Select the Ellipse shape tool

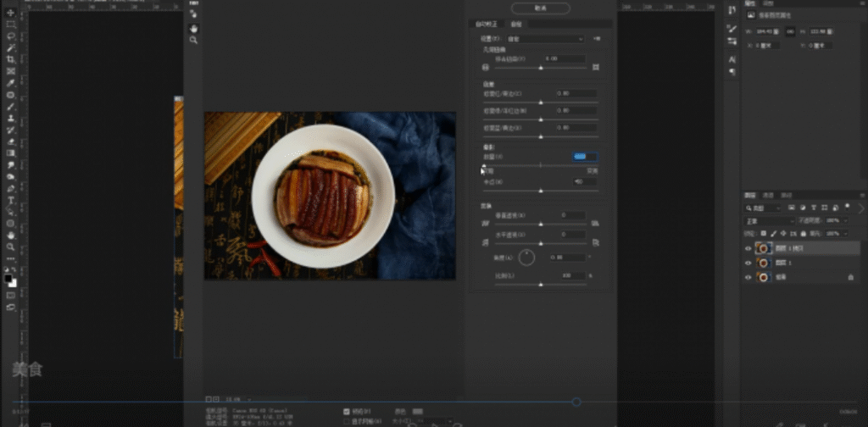coord(10,224)
